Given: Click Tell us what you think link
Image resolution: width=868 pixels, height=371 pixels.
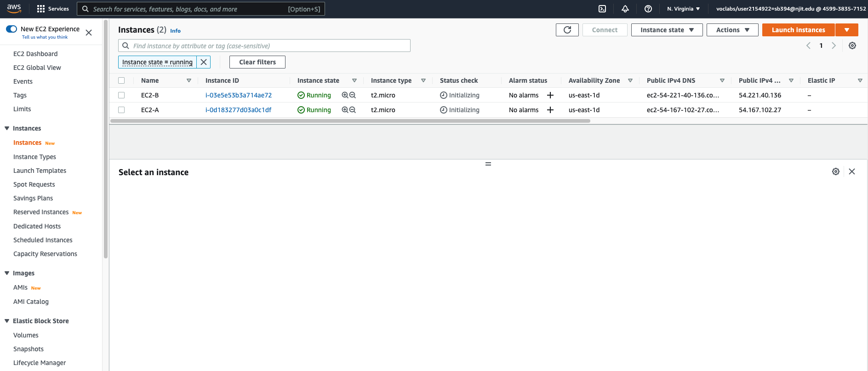Looking at the screenshot, I should (45, 37).
